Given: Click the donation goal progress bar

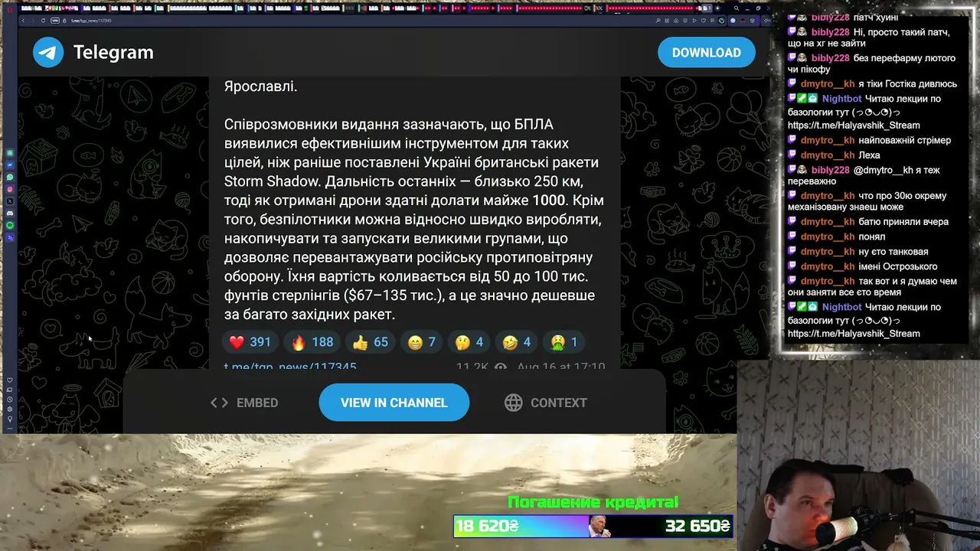Looking at the screenshot, I should 593,527.
